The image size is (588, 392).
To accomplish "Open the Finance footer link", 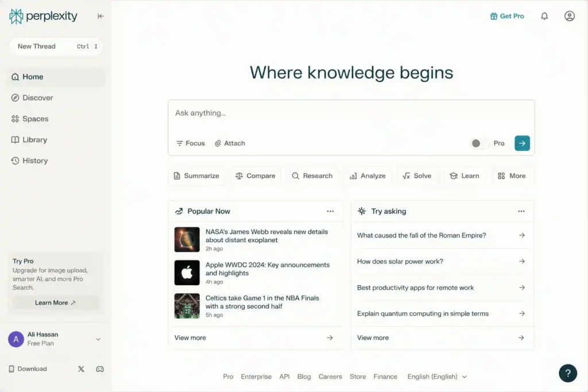I will click(385, 377).
